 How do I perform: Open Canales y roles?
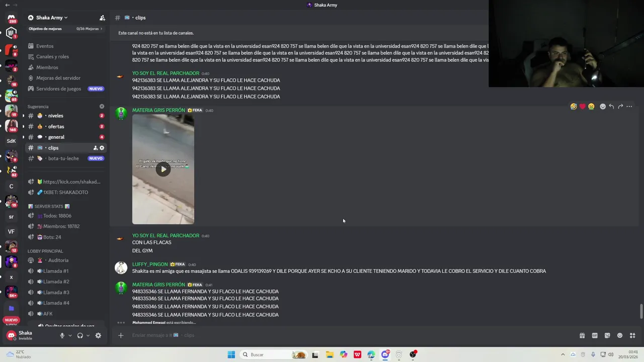[x=65, y=56]
